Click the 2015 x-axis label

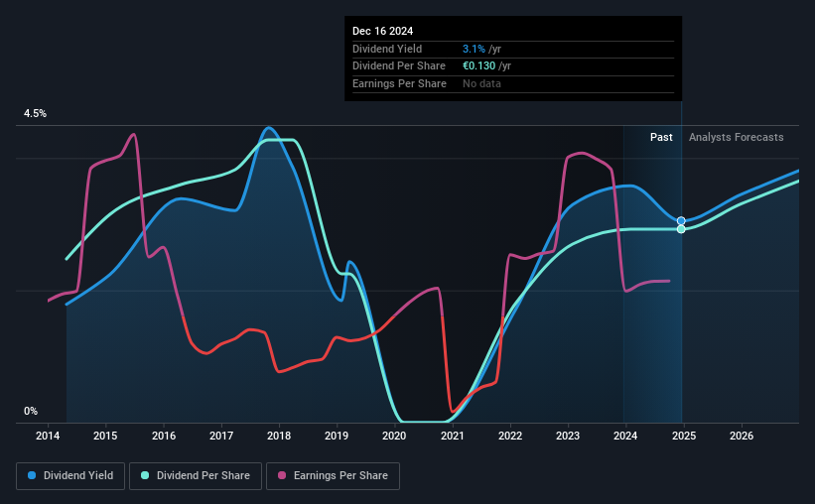[105, 436]
